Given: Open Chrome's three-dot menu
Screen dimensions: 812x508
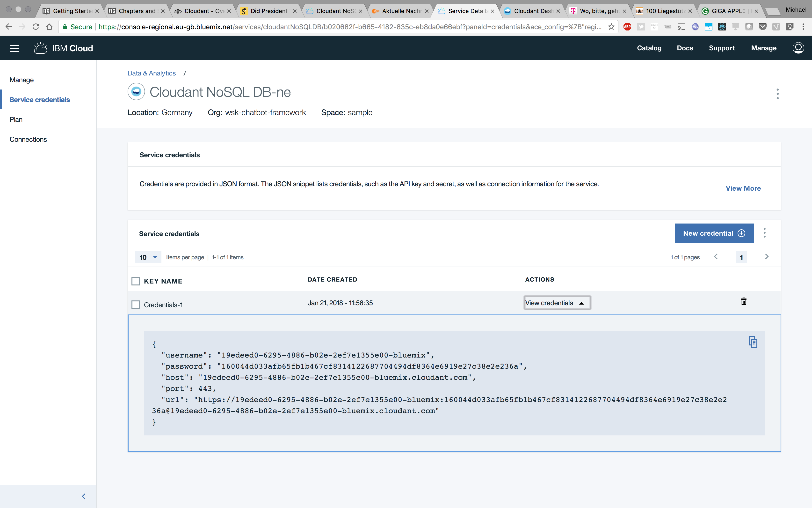Looking at the screenshot, I should pos(803,27).
